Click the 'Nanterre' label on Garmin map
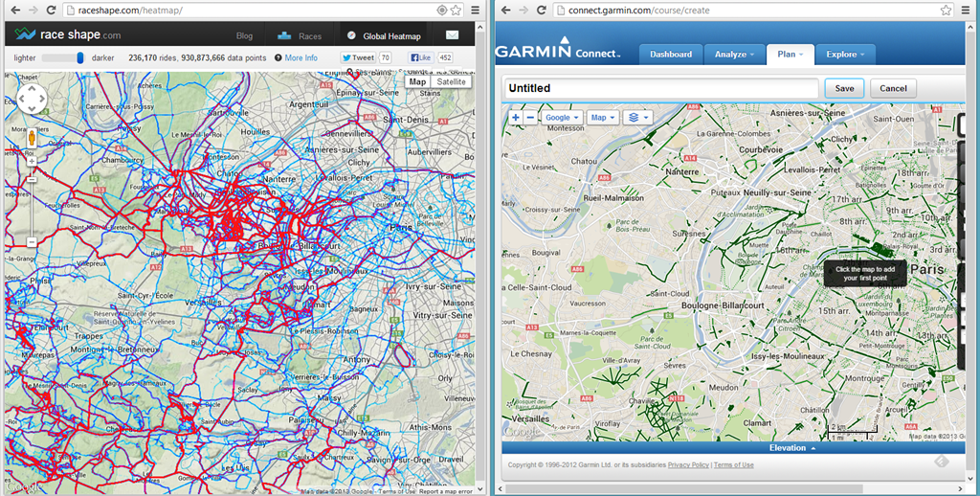 (681, 171)
